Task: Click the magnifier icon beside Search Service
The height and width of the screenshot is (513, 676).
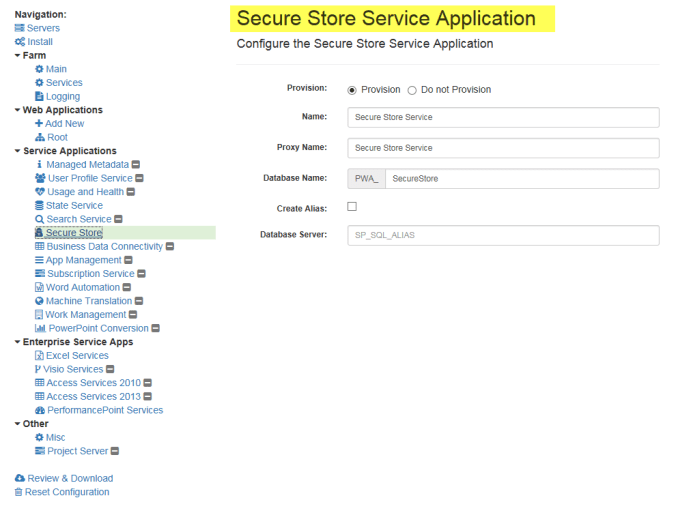Action: pos(39,219)
